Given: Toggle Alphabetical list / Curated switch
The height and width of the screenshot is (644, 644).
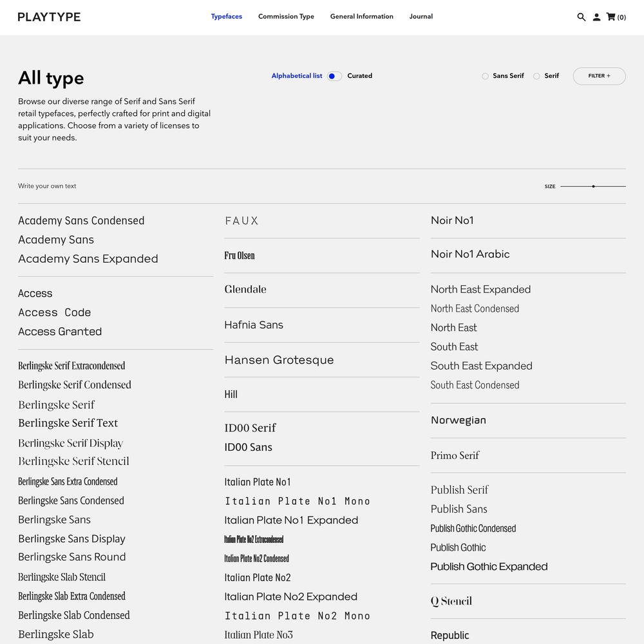Looking at the screenshot, I should [x=334, y=76].
